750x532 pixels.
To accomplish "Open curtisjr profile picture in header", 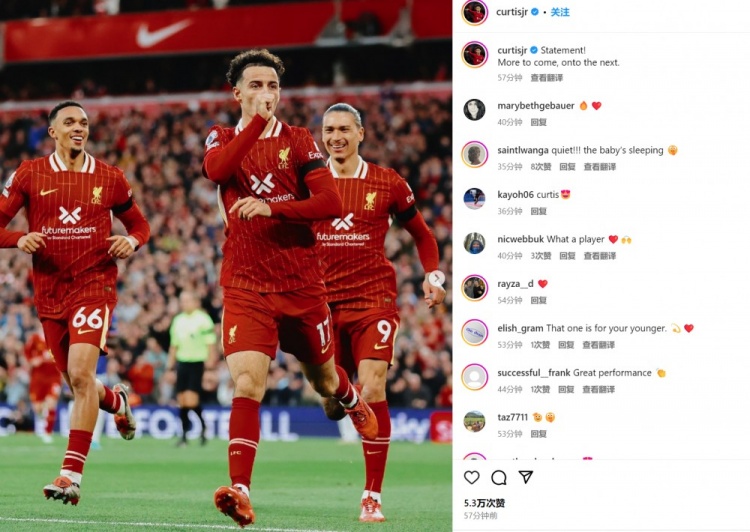I will [x=474, y=12].
